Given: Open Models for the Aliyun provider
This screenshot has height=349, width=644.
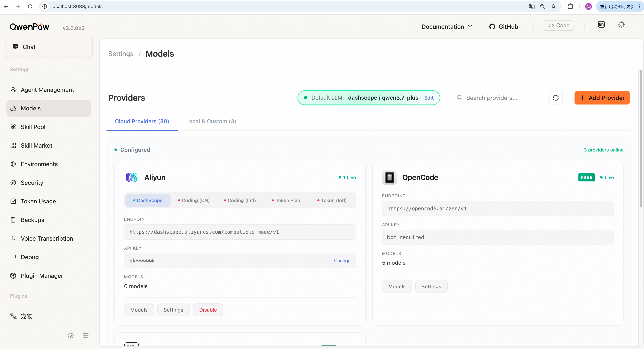Looking at the screenshot, I should (139, 310).
